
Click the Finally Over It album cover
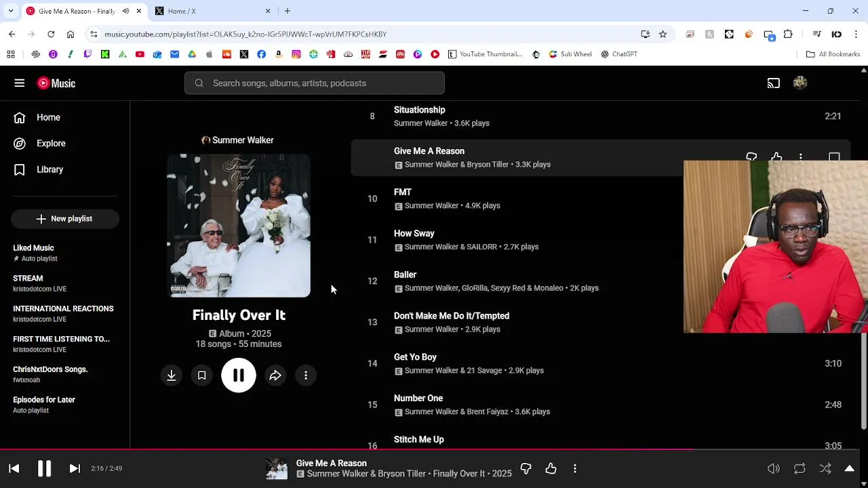[239, 226]
